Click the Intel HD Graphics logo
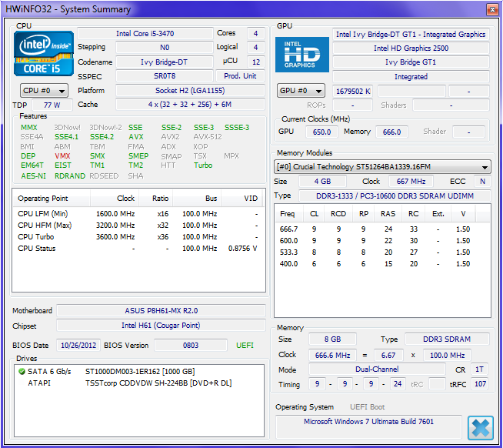Viewport: 503px width, 448px height. (301, 55)
